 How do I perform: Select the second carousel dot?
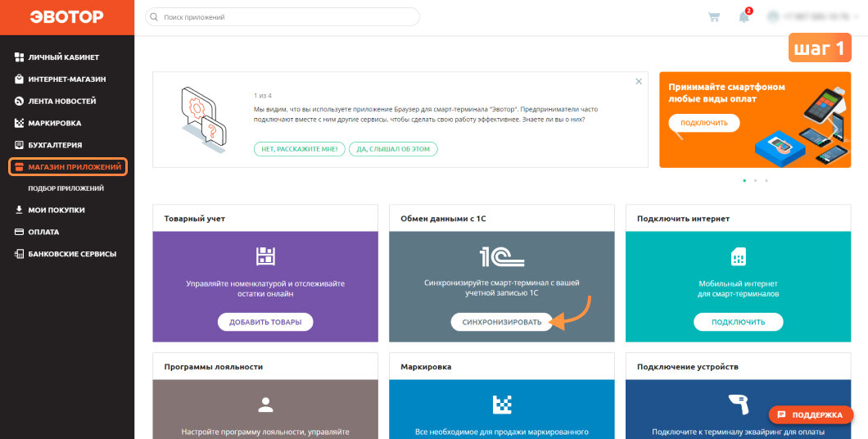click(755, 180)
